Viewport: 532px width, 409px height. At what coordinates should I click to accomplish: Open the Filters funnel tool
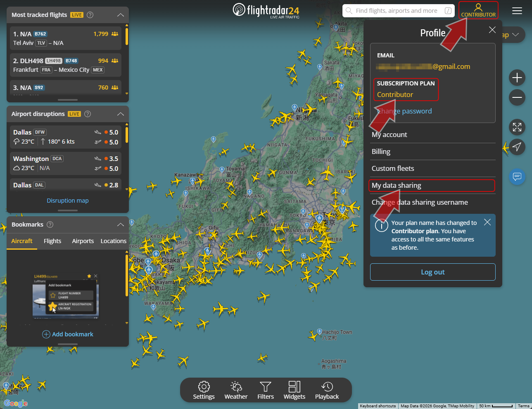[x=266, y=390]
